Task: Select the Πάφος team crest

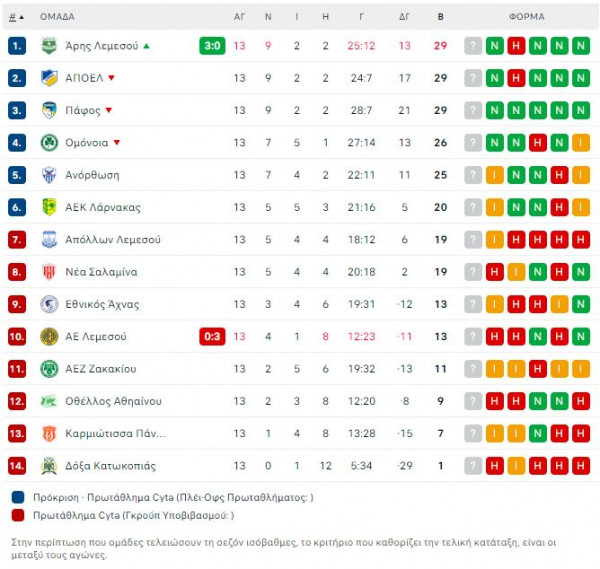Action: click(49, 110)
